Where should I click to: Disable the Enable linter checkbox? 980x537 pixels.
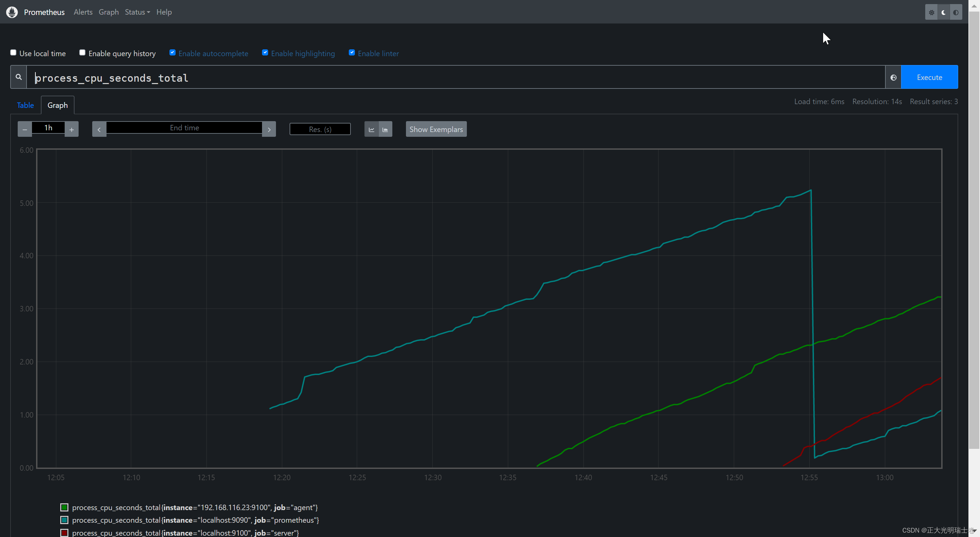(352, 52)
